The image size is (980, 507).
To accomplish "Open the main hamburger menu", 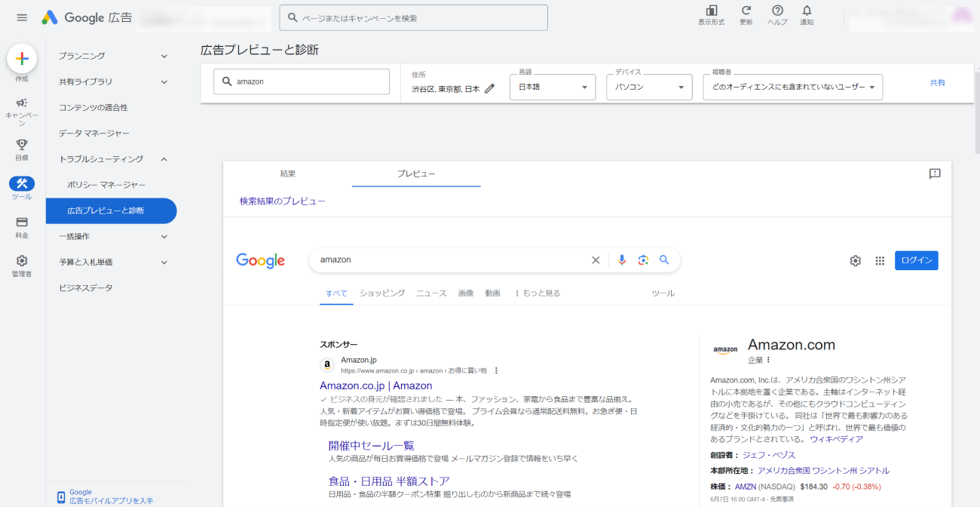I will (x=22, y=17).
